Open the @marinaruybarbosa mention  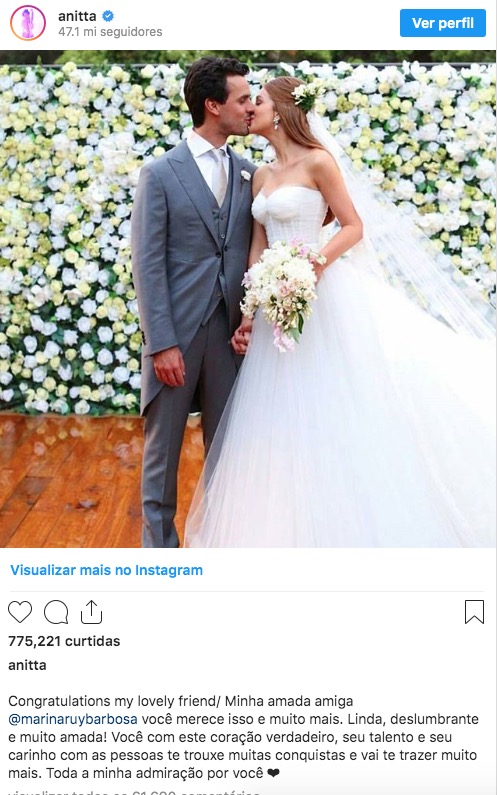pyautogui.click(x=73, y=719)
